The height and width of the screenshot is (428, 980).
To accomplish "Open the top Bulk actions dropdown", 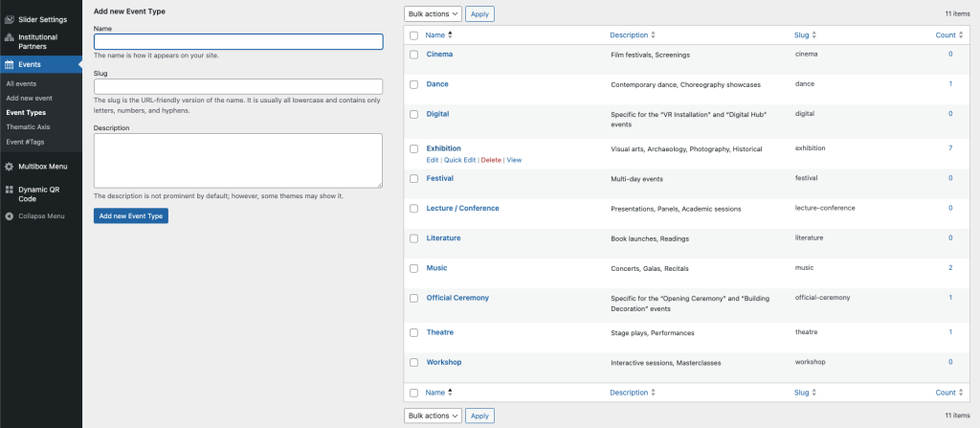I will 433,13.
